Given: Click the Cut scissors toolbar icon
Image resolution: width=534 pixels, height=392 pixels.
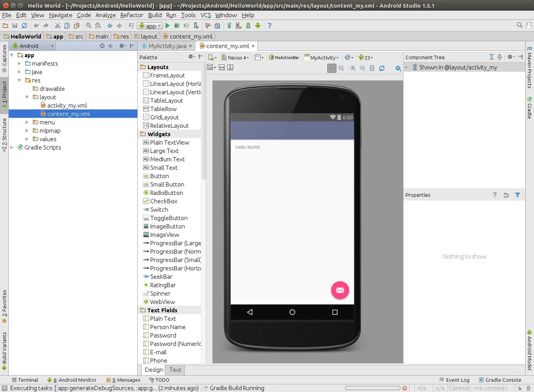Looking at the screenshot, I should [x=58, y=26].
